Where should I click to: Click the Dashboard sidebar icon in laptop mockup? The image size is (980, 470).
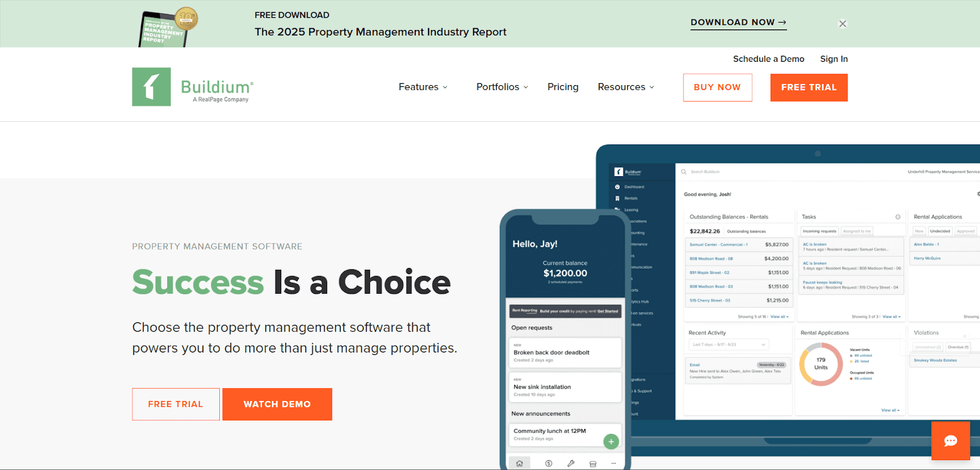pyautogui.click(x=617, y=187)
